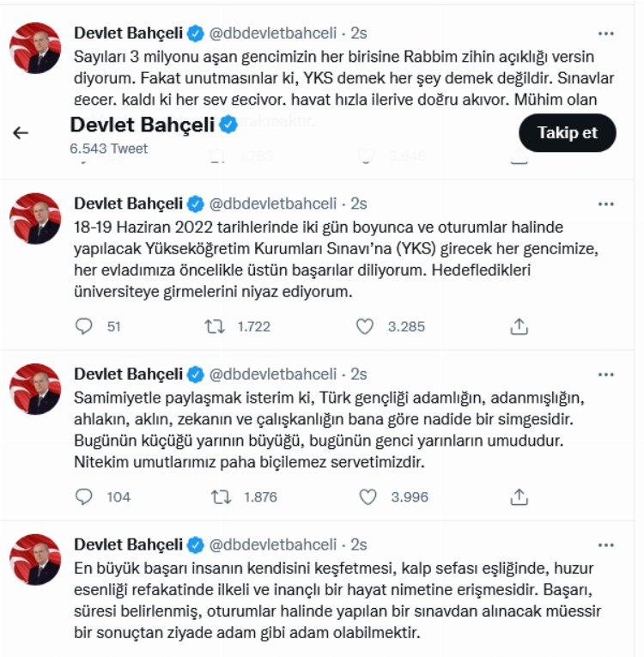The image size is (644, 657).
Task: Reply to the 18-19 Haziran 2022 tweet
Action: pyautogui.click(x=84, y=326)
